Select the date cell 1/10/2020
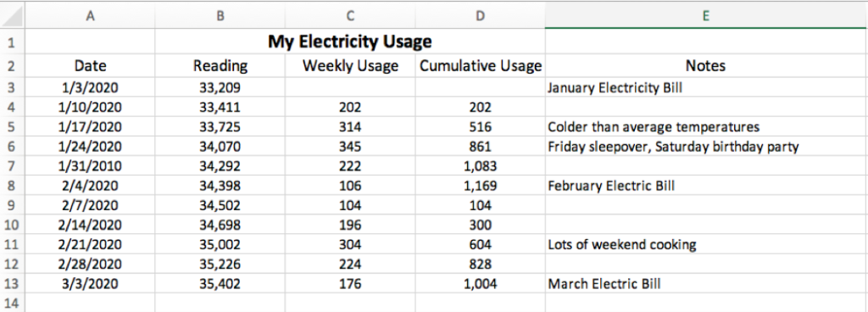The height and width of the screenshot is (312, 868). click(x=90, y=108)
